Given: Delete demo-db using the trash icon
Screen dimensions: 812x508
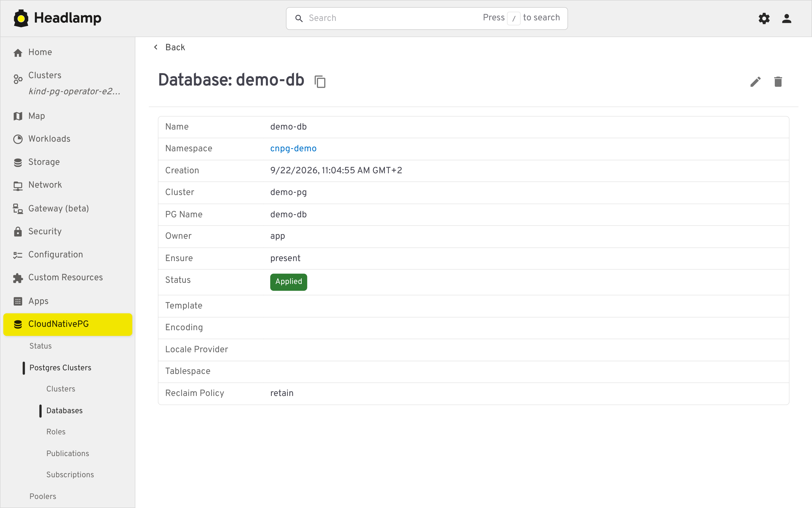Looking at the screenshot, I should [778, 81].
